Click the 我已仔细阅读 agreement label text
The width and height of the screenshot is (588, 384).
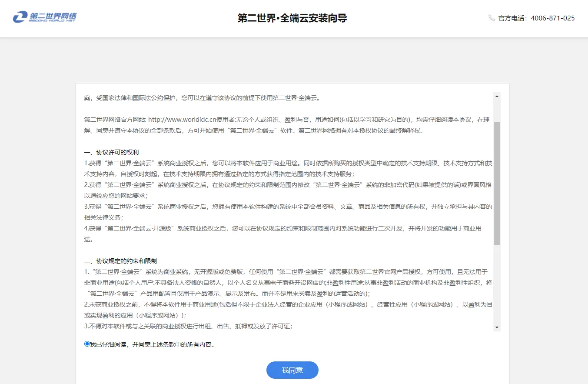152,344
